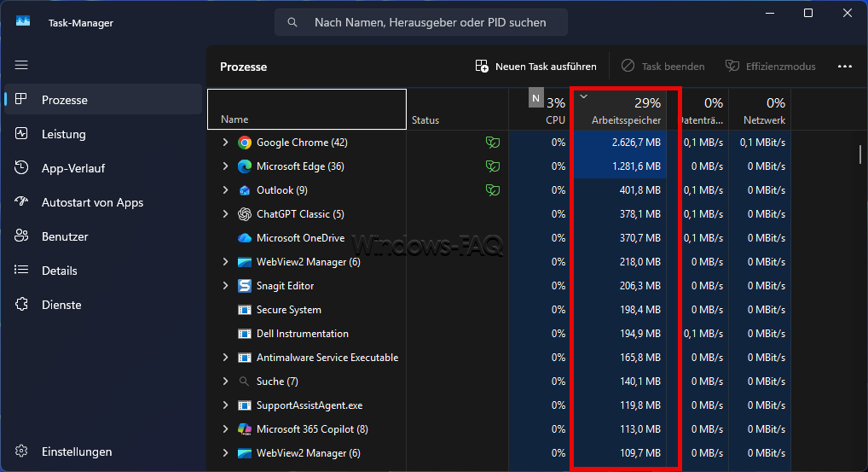
Task: Click efficiency leaf icon on Microsoft Edge row
Action: 493,166
